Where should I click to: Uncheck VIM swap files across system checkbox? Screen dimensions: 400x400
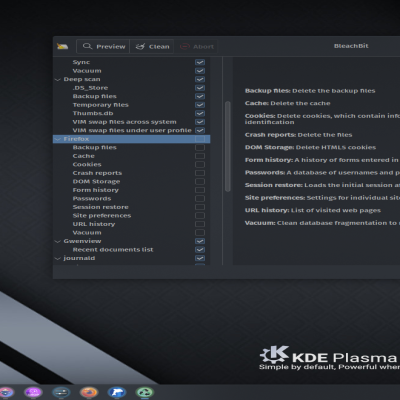[200, 122]
